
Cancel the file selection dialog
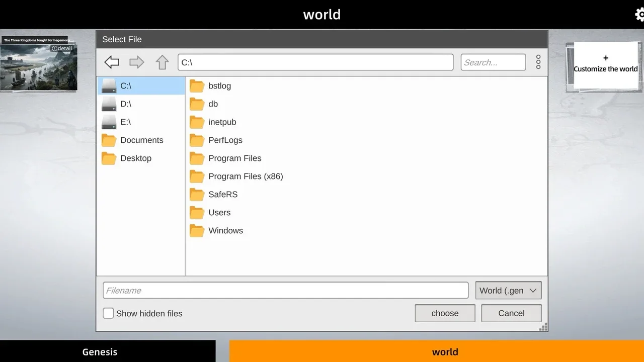tap(511, 313)
